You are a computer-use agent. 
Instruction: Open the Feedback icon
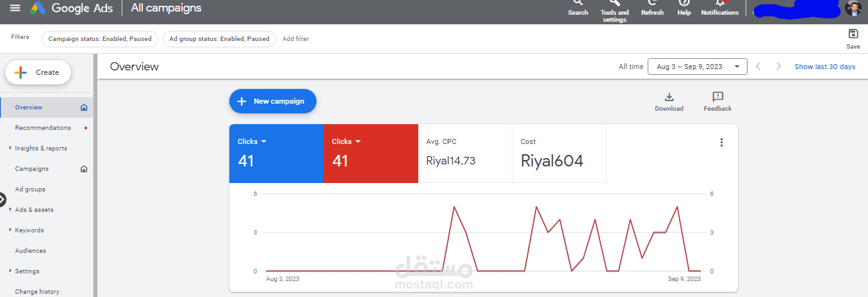tap(717, 97)
